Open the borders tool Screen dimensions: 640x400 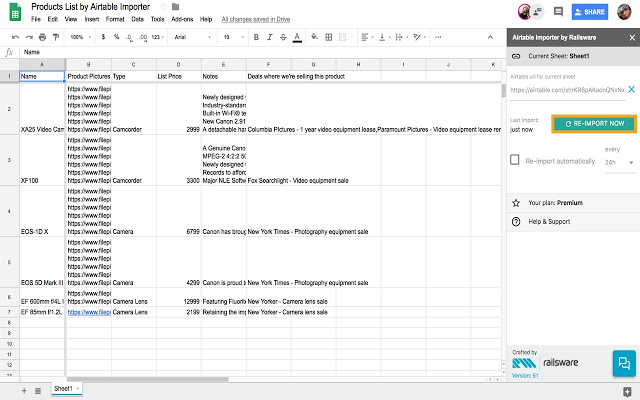[x=329, y=37]
